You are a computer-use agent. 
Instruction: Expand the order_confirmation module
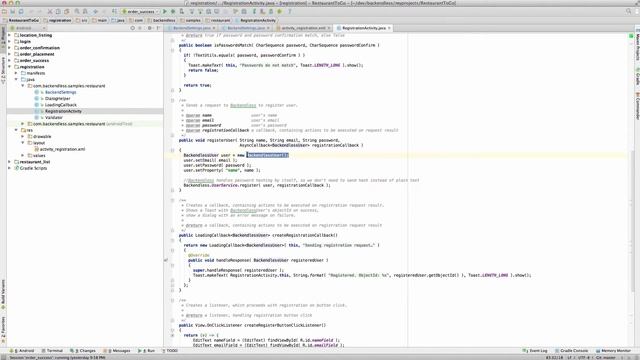(x=9, y=48)
